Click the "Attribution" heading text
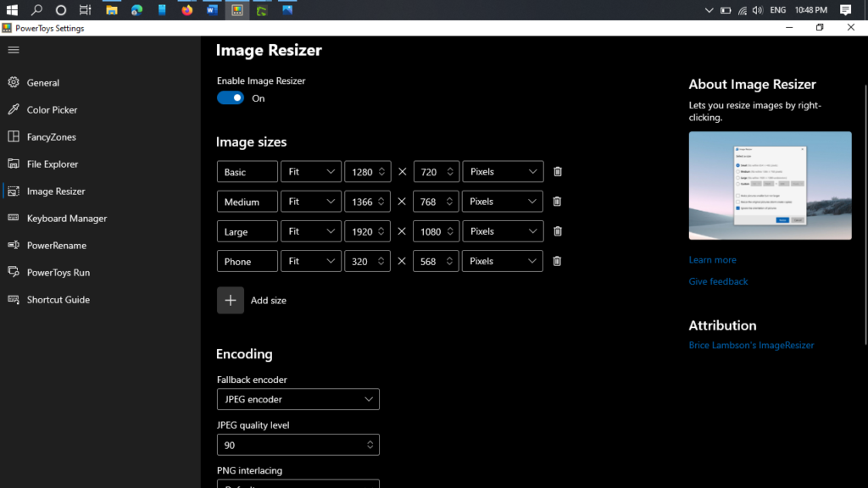This screenshot has height=488, width=868. pyautogui.click(x=722, y=325)
